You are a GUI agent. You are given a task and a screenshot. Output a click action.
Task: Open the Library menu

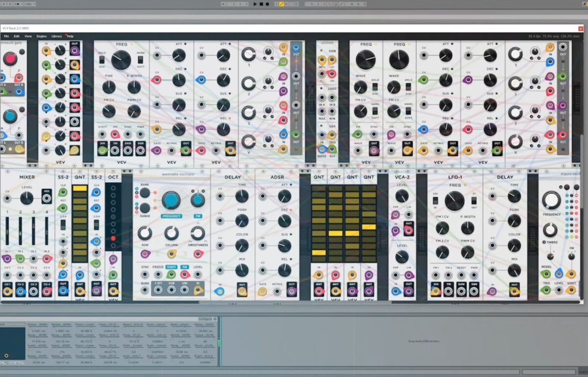(x=56, y=36)
